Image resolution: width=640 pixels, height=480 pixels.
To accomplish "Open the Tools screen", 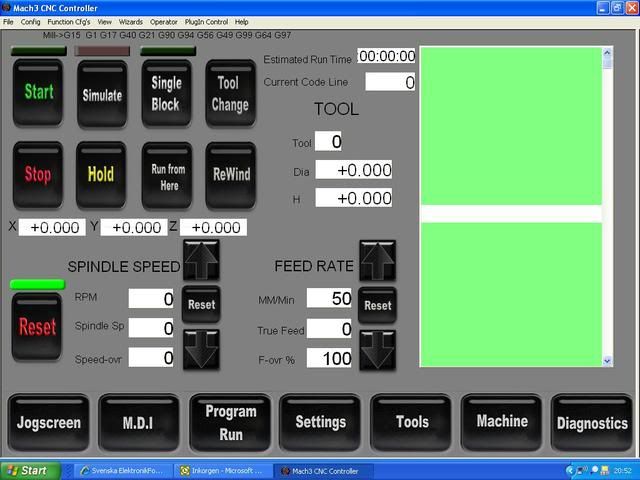I will [411, 423].
